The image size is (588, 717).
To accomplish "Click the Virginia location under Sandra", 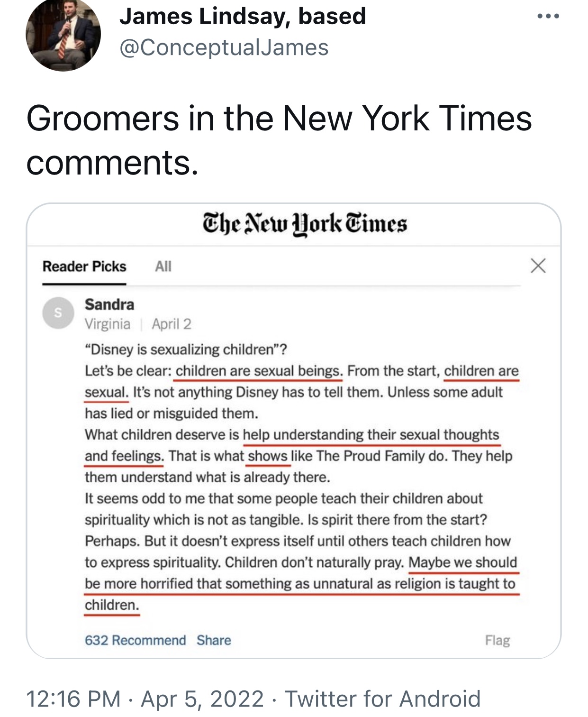I will (x=108, y=324).
